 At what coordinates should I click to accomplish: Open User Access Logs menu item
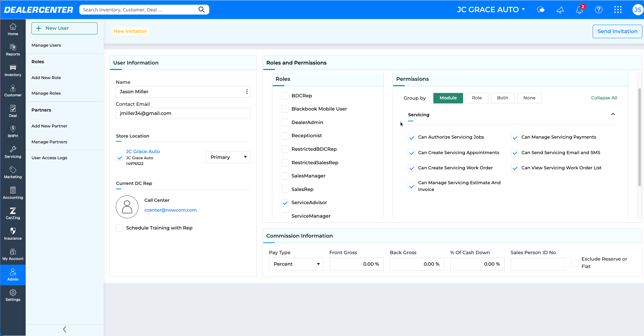[49, 158]
